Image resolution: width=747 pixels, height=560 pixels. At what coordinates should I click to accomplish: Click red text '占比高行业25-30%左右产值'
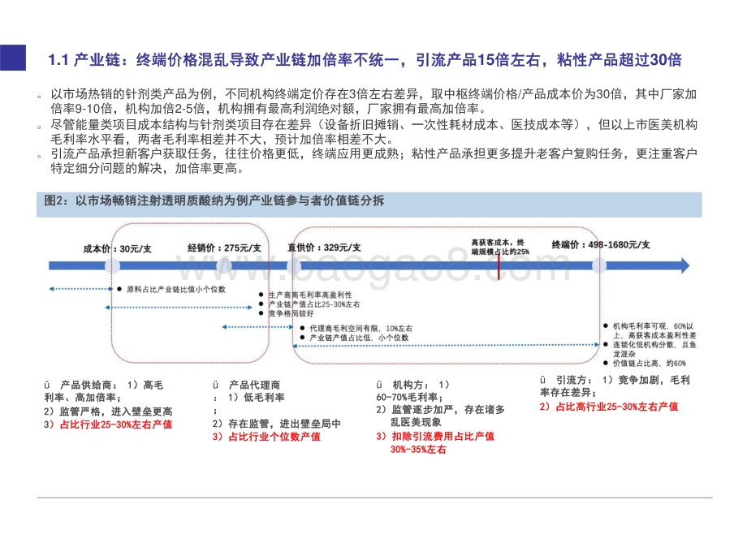tap(617, 407)
